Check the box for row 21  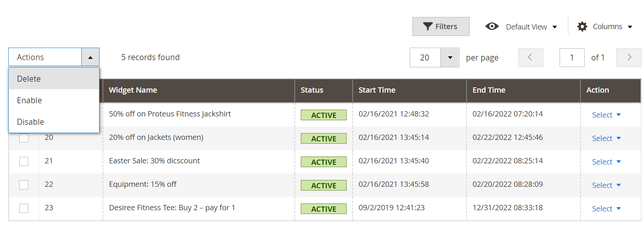pos(24,161)
